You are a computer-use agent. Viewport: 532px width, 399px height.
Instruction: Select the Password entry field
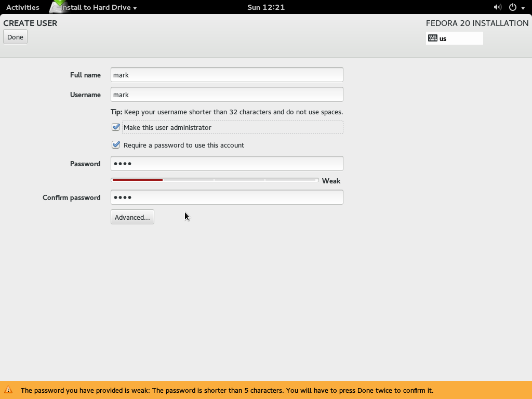click(227, 164)
